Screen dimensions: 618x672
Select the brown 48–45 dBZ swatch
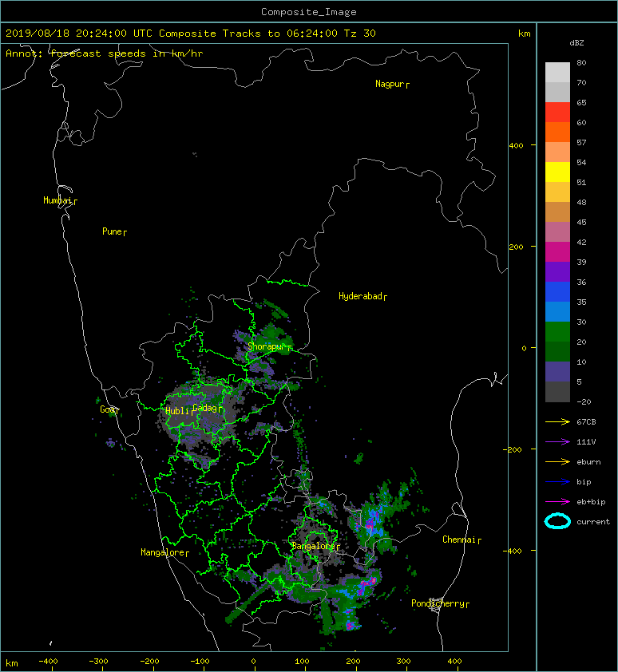557,211
